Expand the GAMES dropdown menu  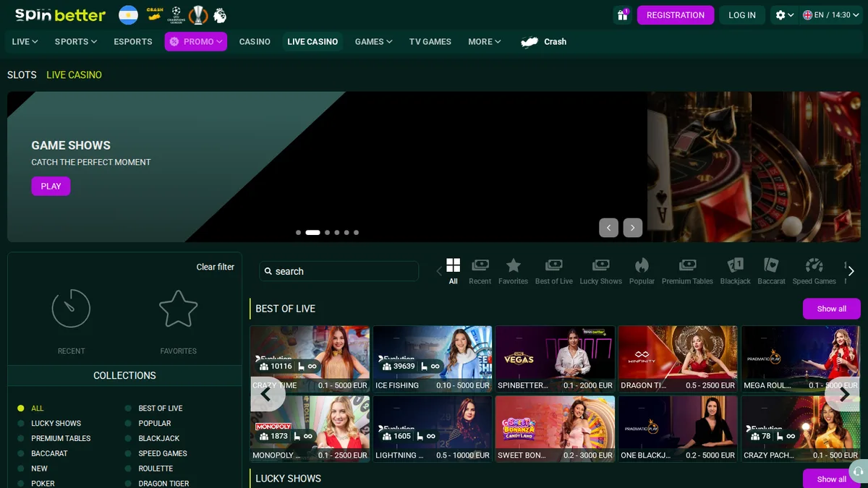(x=374, y=42)
